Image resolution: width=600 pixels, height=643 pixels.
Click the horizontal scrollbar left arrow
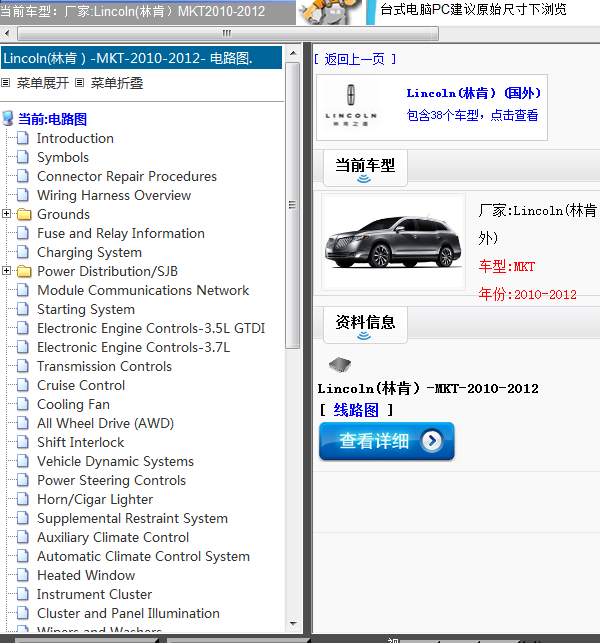pos(7,33)
